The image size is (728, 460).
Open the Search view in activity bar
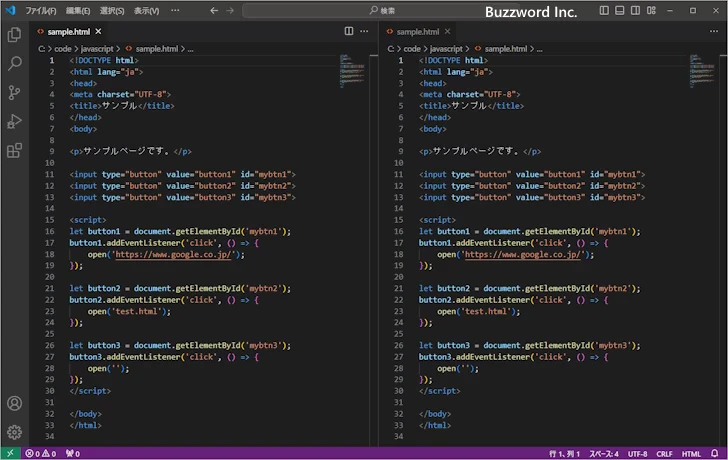click(14, 63)
